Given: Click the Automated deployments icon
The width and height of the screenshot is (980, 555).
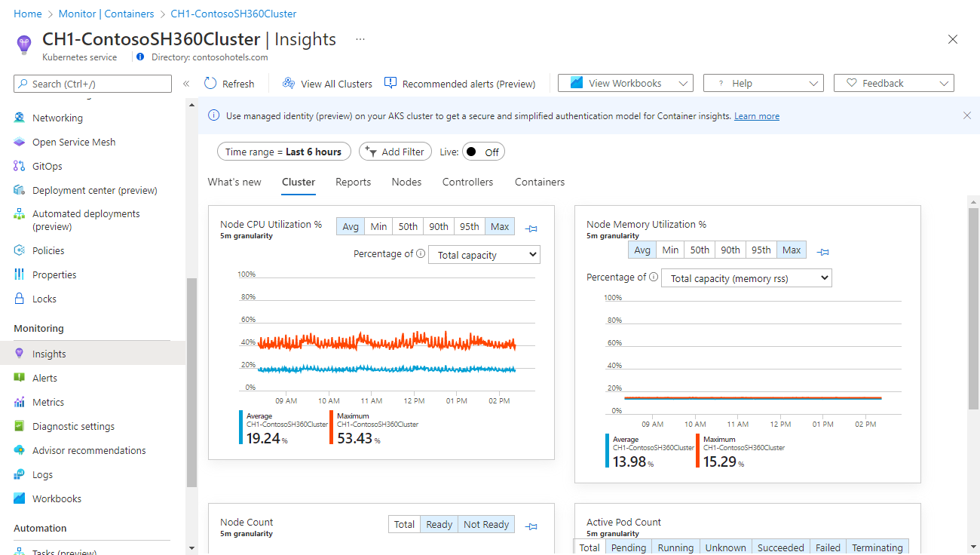Looking at the screenshot, I should [20, 214].
